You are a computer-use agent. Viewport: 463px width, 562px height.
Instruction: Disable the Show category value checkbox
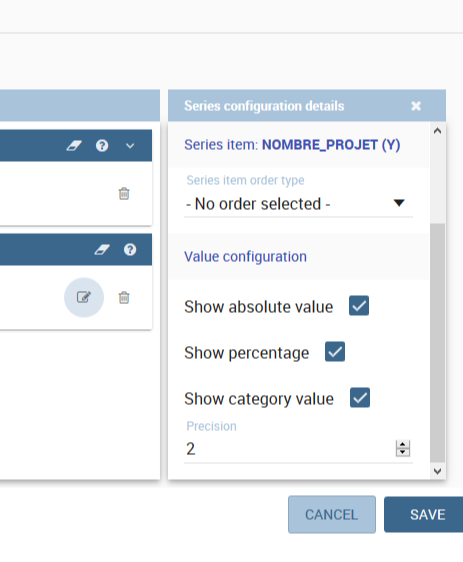pyautogui.click(x=360, y=397)
